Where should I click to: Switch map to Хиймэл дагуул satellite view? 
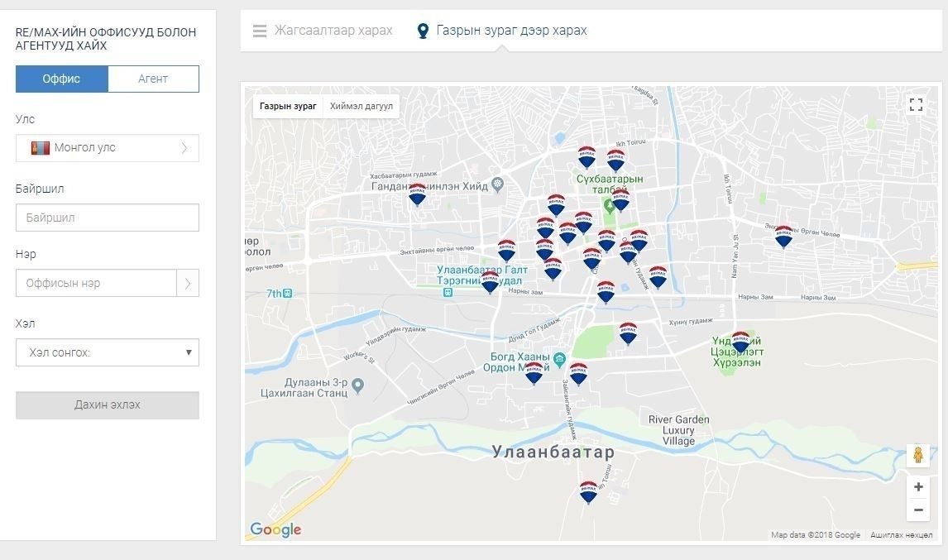pyautogui.click(x=361, y=106)
